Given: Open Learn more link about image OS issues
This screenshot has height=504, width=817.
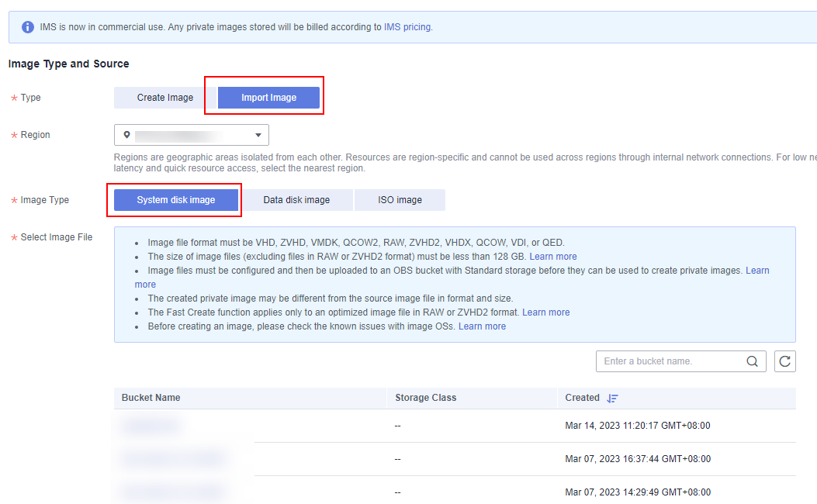Looking at the screenshot, I should point(482,326).
